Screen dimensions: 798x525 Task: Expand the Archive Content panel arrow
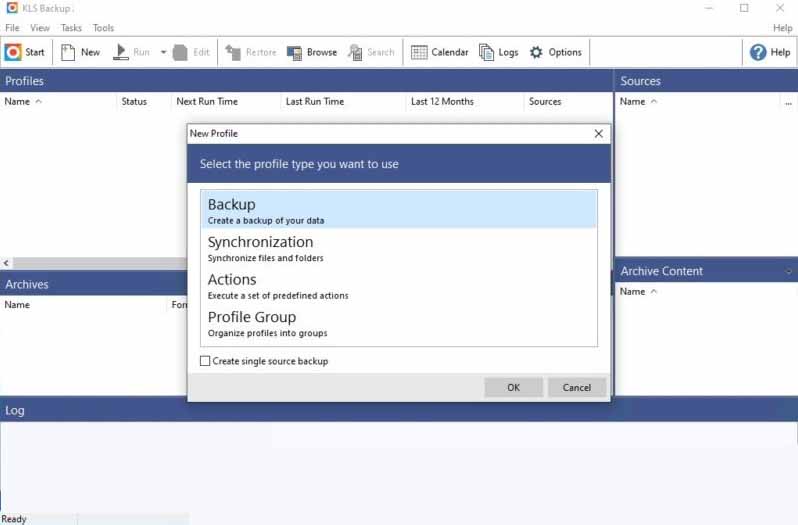pos(789,271)
